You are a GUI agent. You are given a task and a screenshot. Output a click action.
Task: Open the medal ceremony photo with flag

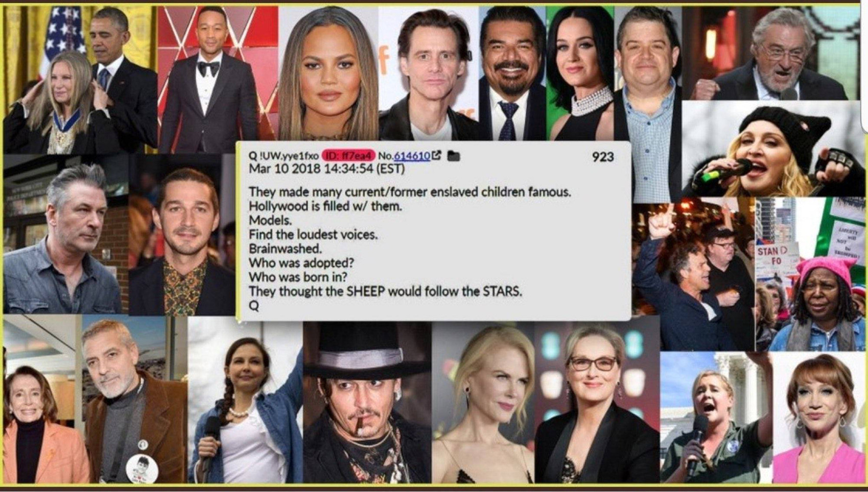(80, 80)
